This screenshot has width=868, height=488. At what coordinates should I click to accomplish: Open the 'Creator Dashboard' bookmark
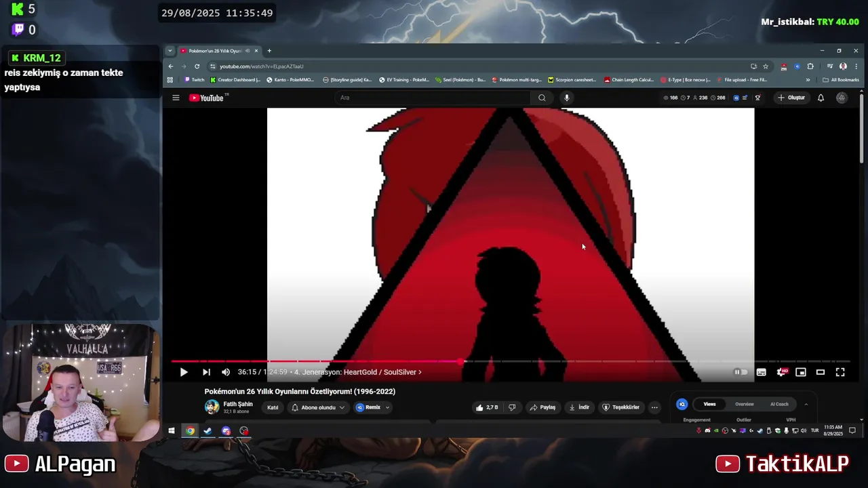tap(235, 80)
